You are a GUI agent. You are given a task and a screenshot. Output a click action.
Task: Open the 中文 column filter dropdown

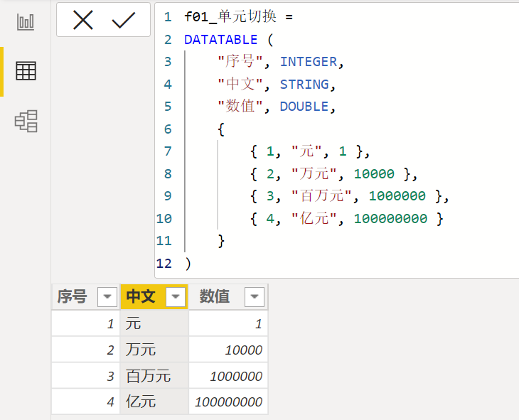coord(176,296)
